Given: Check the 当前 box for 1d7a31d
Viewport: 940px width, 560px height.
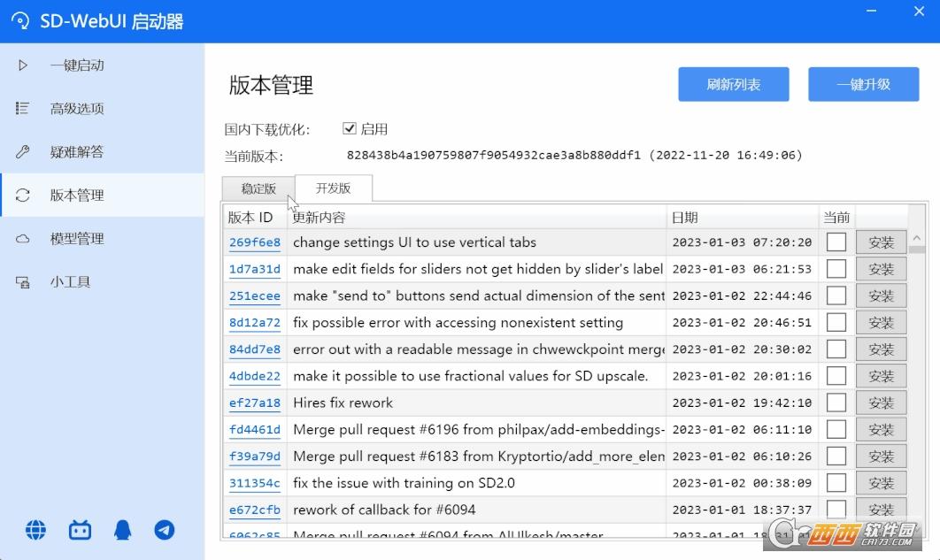Looking at the screenshot, I should point(836,269).
